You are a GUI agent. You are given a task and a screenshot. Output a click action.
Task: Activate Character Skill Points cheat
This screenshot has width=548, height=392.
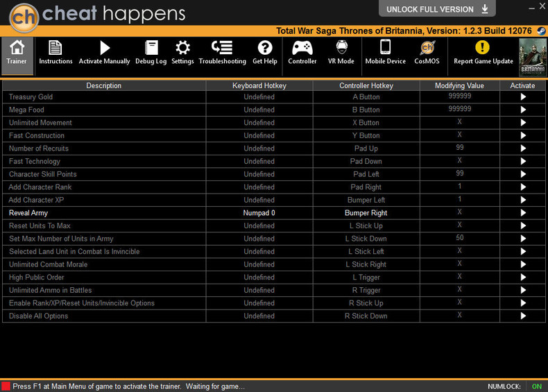point(523,174)
